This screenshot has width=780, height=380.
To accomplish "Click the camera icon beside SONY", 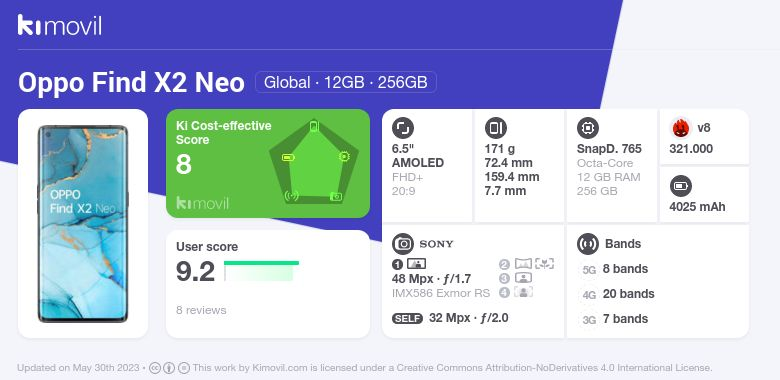I will (402, 244).
